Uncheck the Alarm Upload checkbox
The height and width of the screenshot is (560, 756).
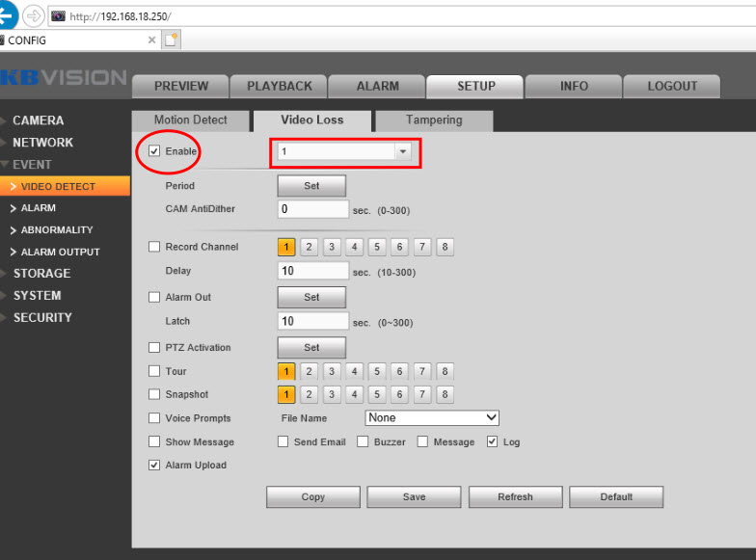coord(154,466)
